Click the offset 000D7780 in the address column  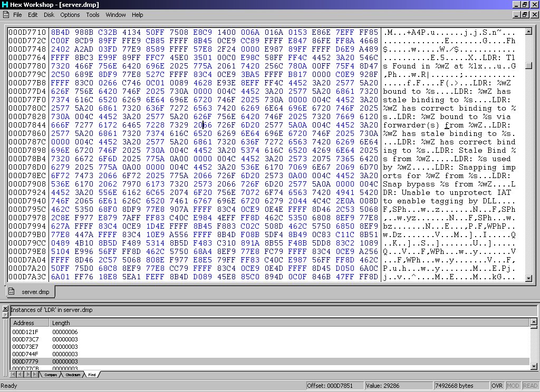point(27,66)
